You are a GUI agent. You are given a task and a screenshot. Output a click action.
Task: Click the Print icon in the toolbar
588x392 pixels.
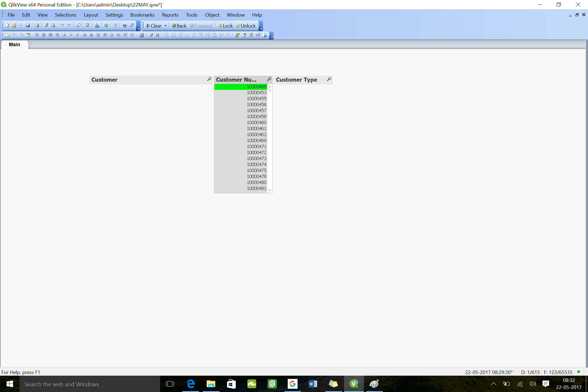[37, 26]
